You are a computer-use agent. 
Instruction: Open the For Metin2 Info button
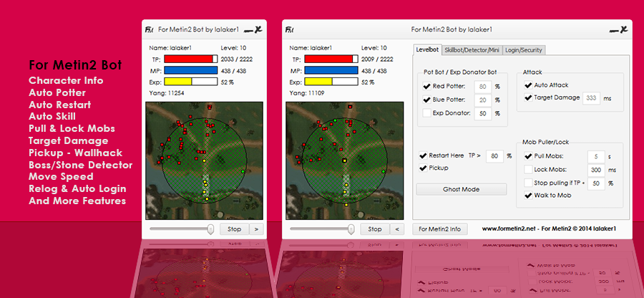tap(440, 229)
